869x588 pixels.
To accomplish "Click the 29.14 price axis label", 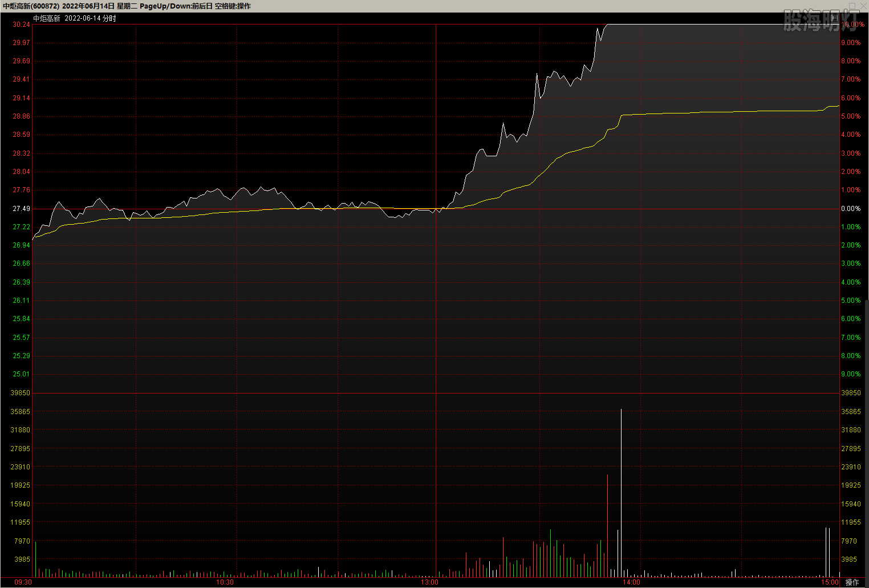I will tap(22, 98).
